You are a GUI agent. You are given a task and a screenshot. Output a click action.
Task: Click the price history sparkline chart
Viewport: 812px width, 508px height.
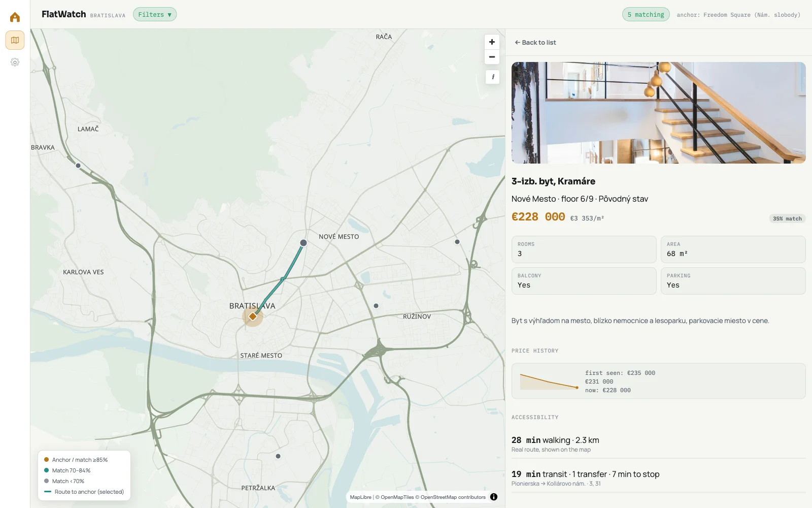tap(549, 382)
